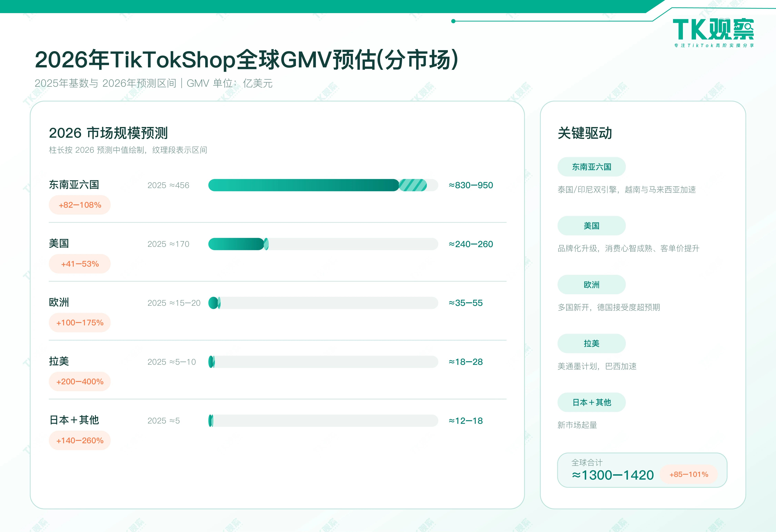
Task: Click the 东南亚六国 pill in 关键驱动
Action: click(591, 167)
